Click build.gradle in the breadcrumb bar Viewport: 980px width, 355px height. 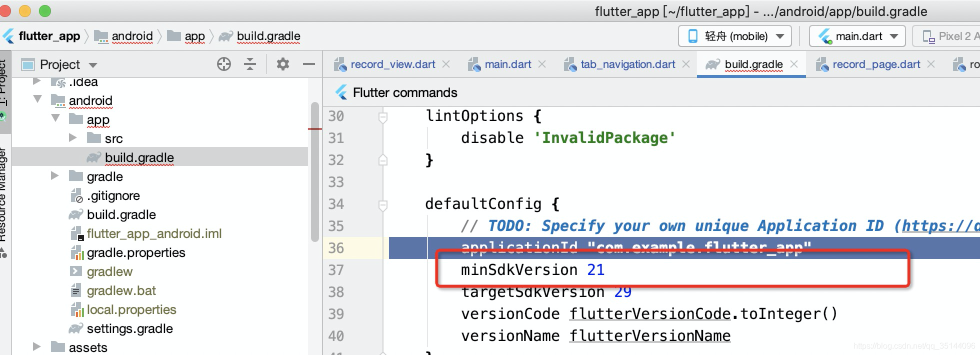(268, 36)
